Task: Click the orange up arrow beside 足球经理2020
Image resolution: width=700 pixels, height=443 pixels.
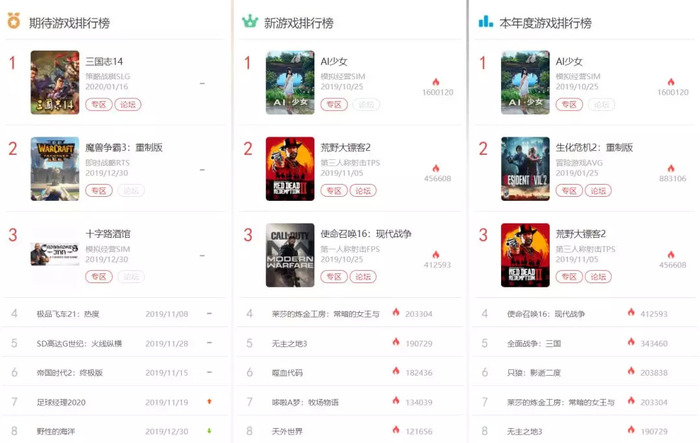Action: (209, 401)
